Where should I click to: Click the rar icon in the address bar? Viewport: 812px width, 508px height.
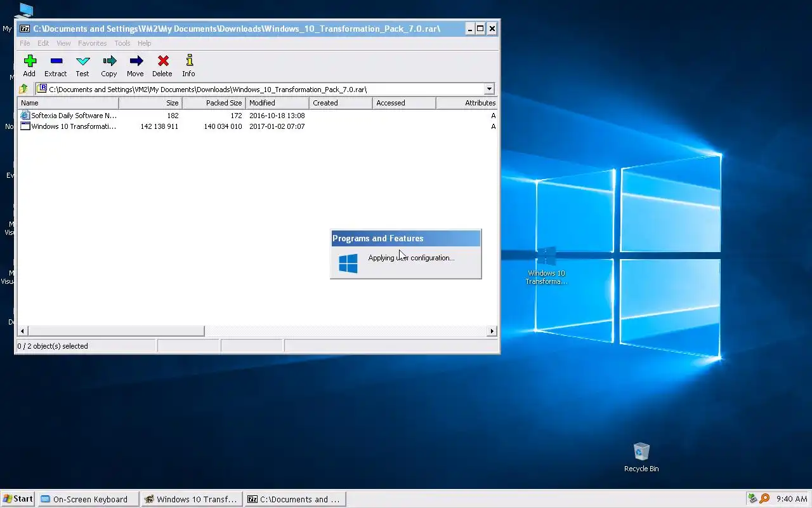point(43,89)
